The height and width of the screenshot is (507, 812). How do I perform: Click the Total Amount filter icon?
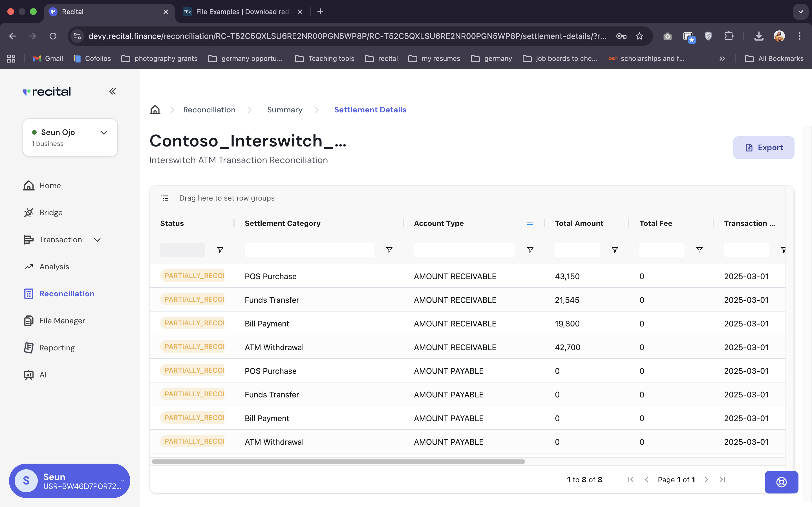point(615,250)
